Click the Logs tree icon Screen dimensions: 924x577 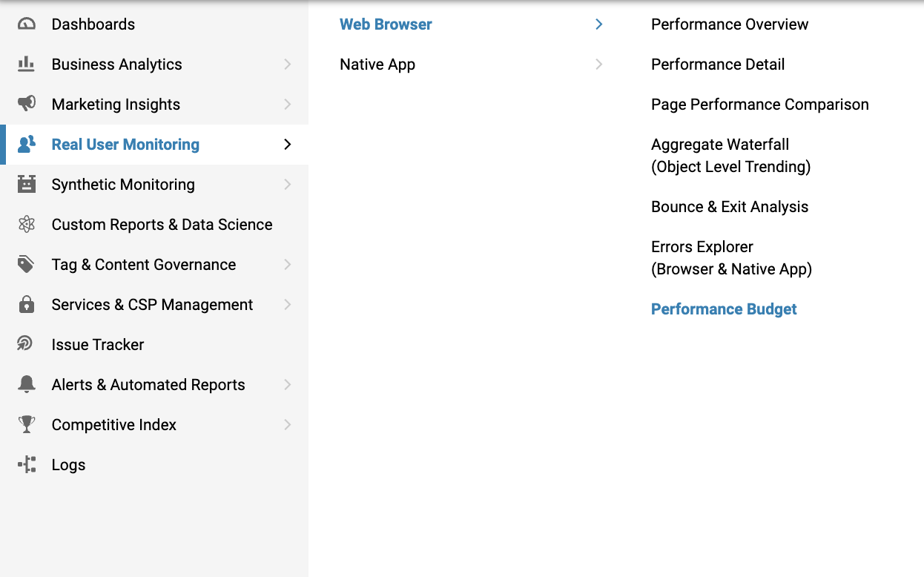(27, 465)
